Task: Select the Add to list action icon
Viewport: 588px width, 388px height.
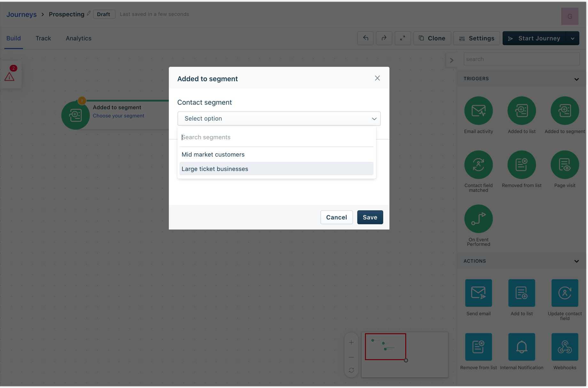Action: [521, 293]
